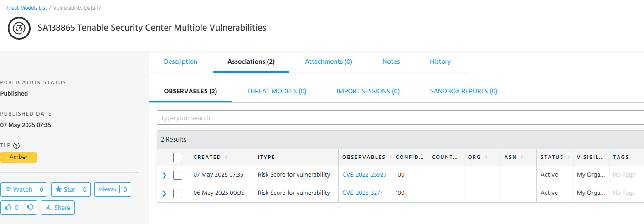Switch to the Description tab

(180, 61)
